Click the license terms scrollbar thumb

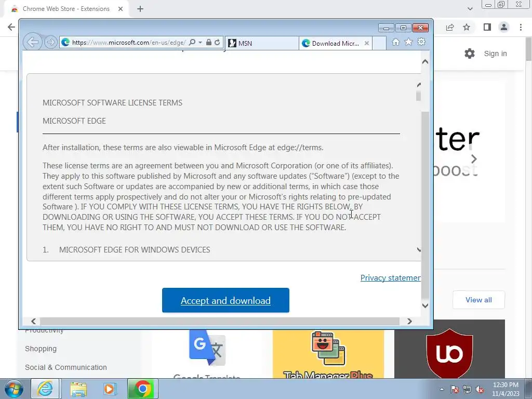point(418,96)
